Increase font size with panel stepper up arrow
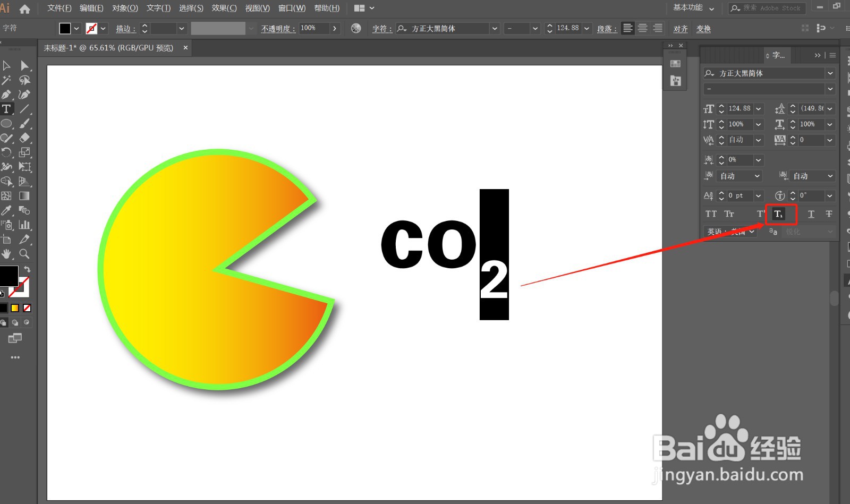This screenshot has height=504, width=850. pyautogui.click(x=721, y=106)
